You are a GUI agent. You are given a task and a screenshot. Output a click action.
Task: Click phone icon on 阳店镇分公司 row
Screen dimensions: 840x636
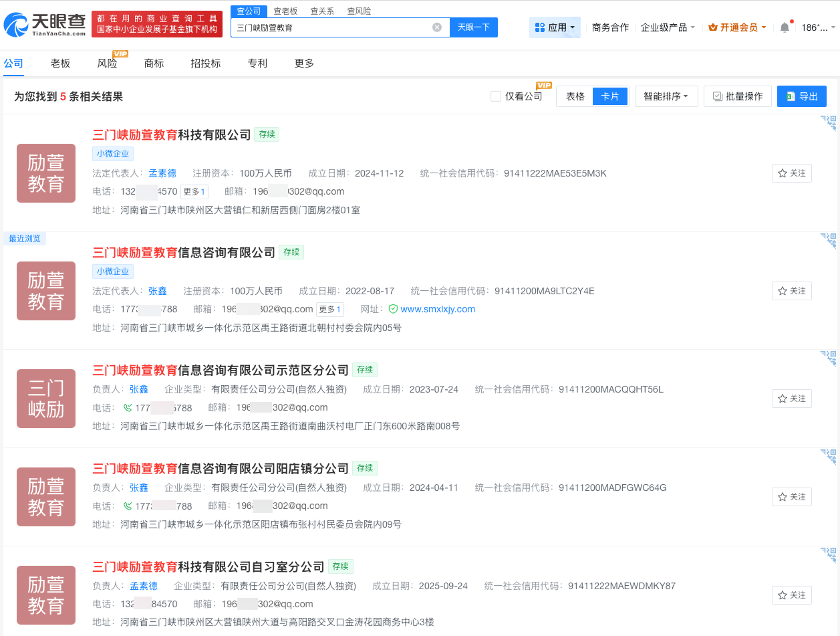(127, 506)
